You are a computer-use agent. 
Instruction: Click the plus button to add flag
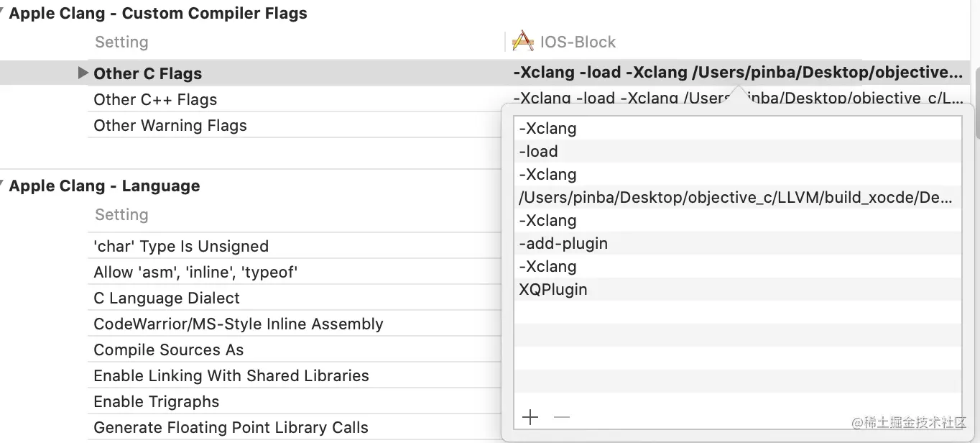(x=530, y=417)
